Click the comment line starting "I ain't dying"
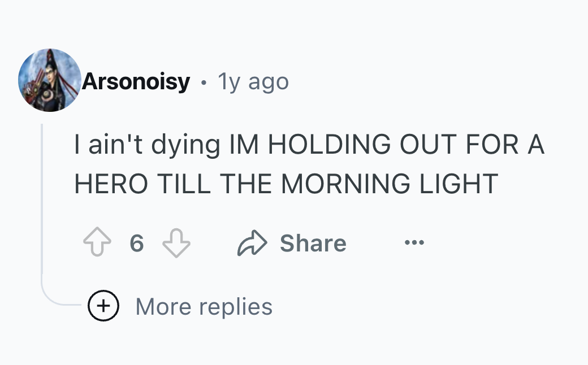The height and width of the screenshot is (365, 588). 309,145
